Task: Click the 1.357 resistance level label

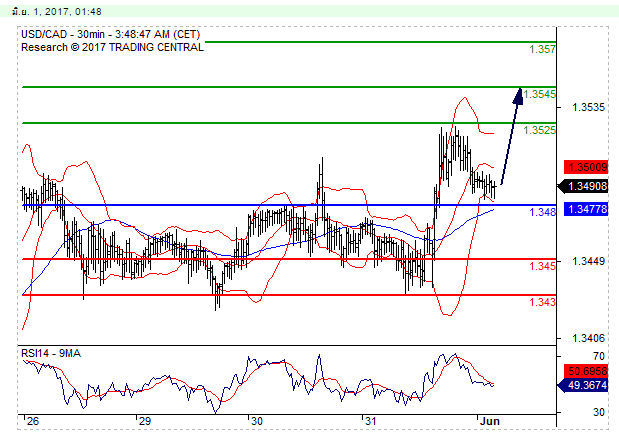Action: [x=542, y=49]
